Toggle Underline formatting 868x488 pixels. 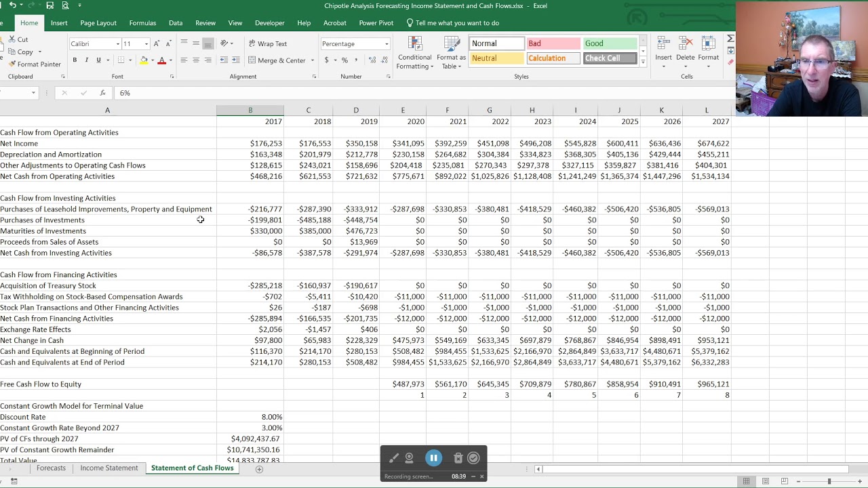tap(98, 60)
